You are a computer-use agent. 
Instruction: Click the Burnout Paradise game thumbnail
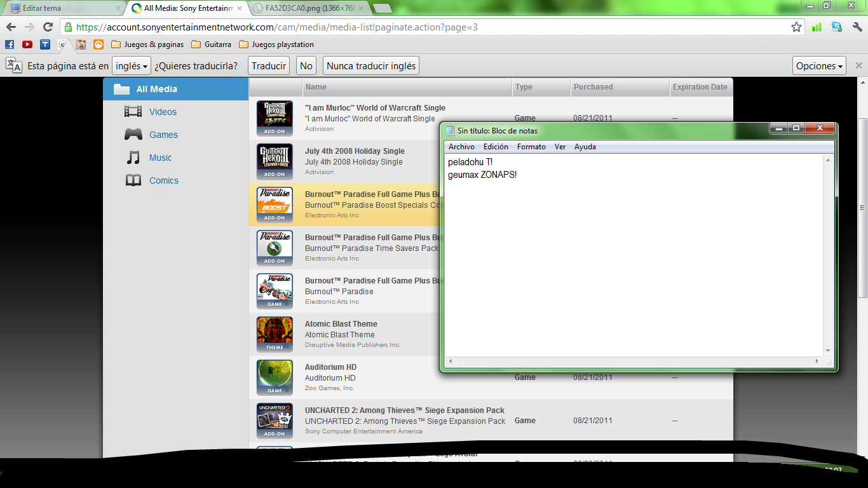[275, 291]
